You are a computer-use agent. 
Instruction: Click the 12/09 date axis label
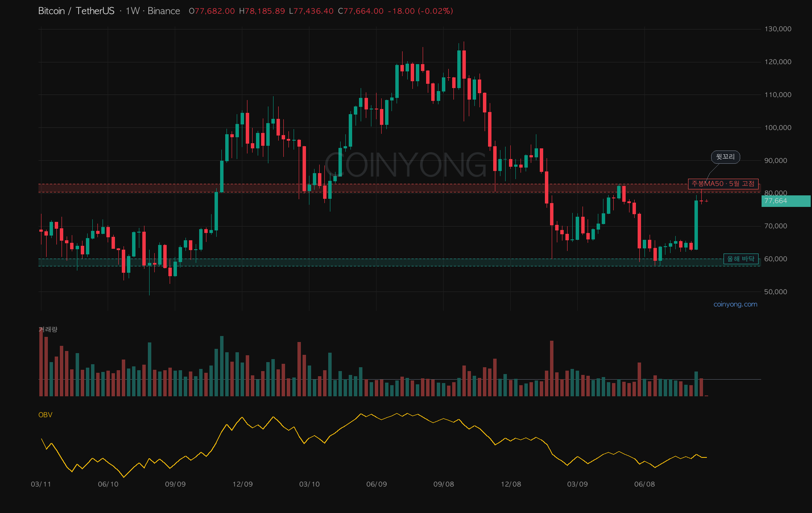(242, 484)
